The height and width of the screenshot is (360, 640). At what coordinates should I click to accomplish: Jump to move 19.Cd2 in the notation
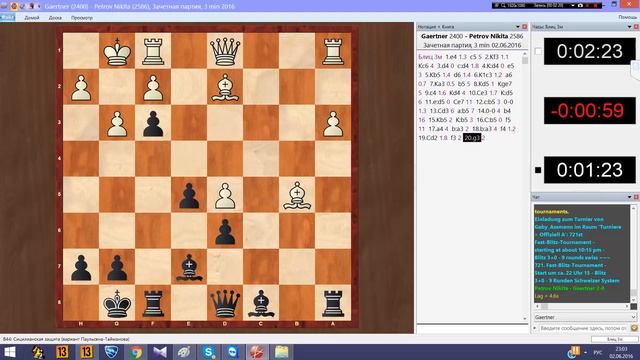click(x=427, y=138)
